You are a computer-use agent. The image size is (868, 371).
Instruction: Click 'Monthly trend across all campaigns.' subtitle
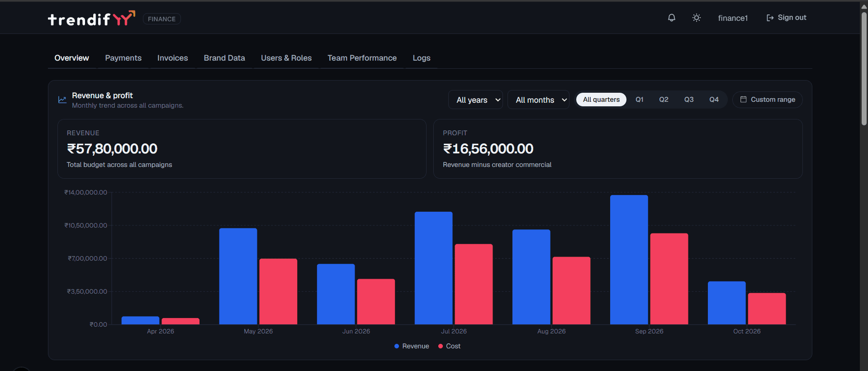(128, 105)
